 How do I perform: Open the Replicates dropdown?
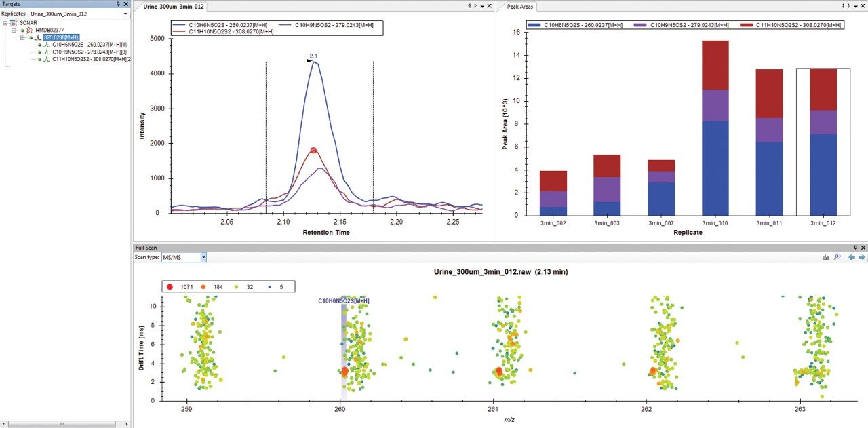pyautogui.click(x=125, y=14)
